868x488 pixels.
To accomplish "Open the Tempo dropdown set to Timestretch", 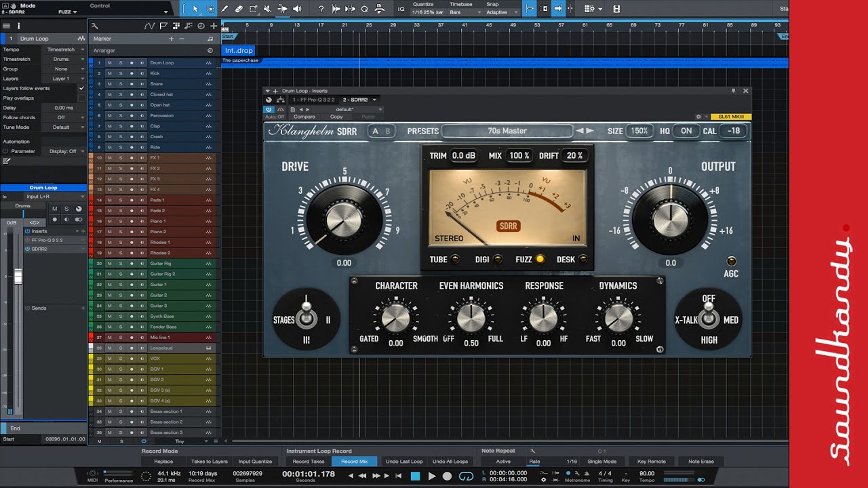I will pos(66,49).
